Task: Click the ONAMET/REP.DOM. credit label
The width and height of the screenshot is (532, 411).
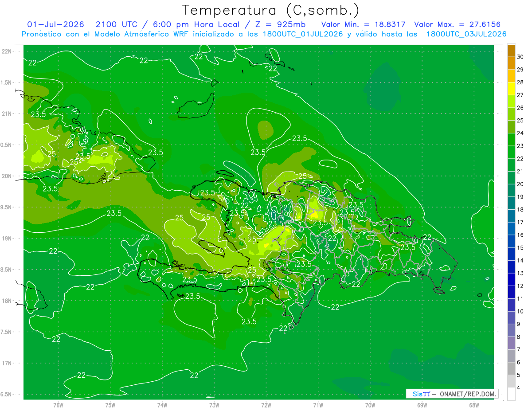Action: point(469,394)
